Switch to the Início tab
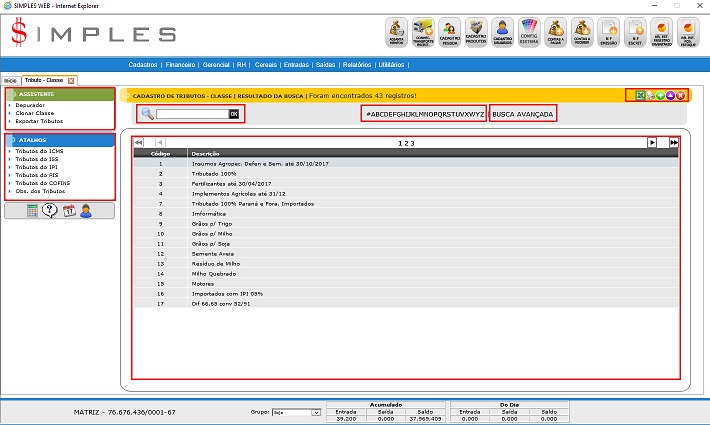This screenshot has width=710, height=425. click(x=11, y=80)
